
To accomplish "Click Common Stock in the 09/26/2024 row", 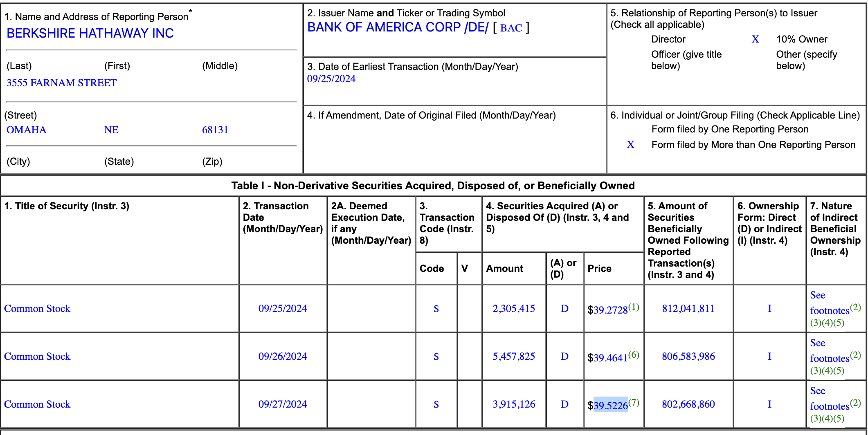I will 37,357.
